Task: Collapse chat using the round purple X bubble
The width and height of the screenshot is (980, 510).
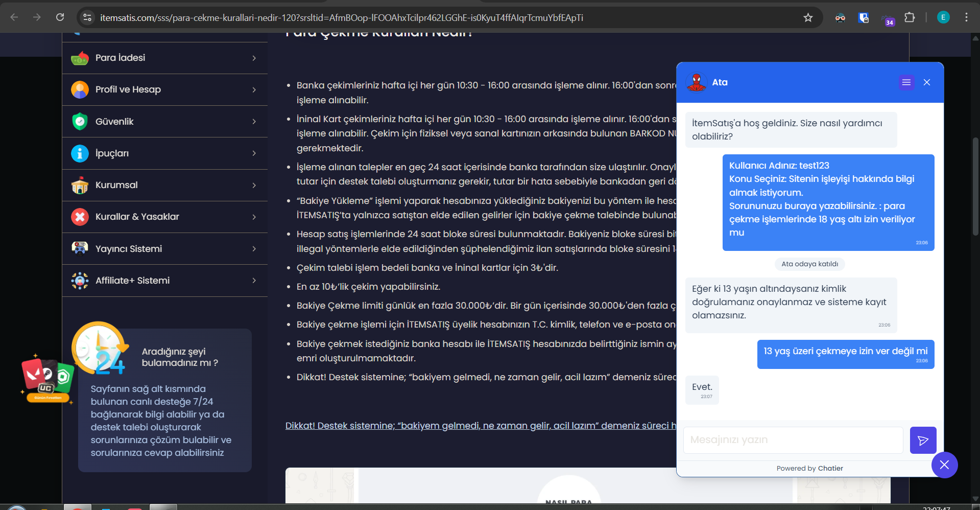Action: click(x=944, y=465)
